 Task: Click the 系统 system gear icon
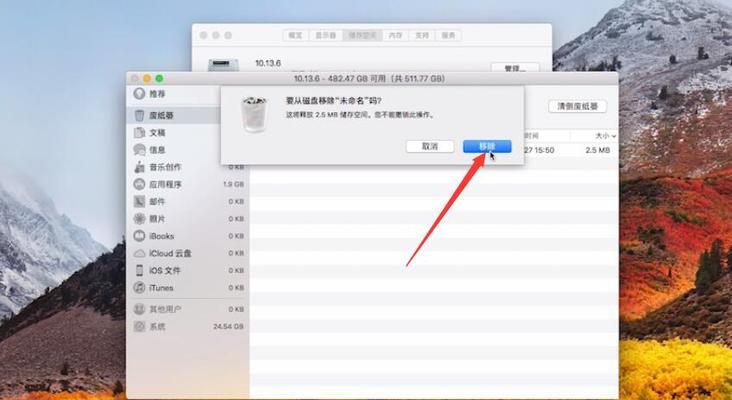point(139,326)
